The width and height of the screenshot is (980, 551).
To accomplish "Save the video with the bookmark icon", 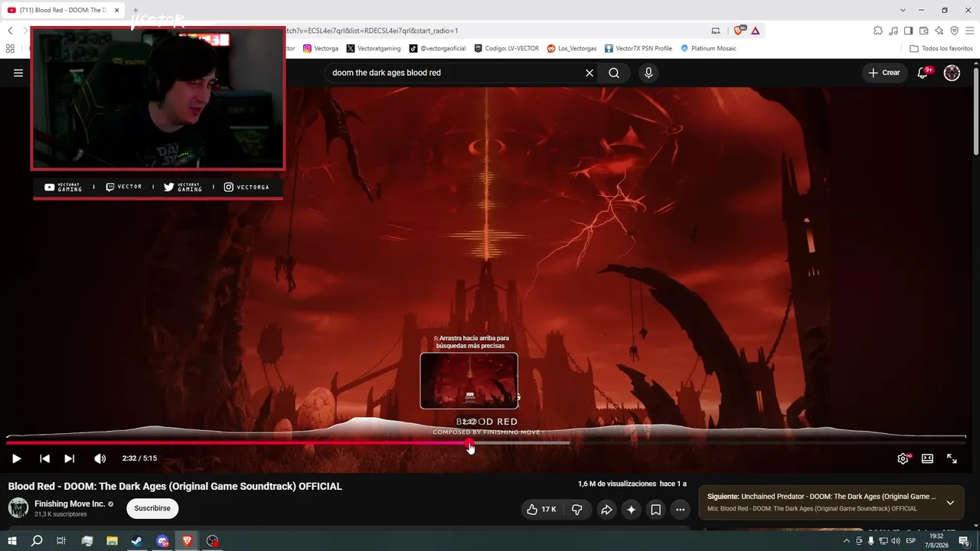I will pyautogui.click(x=655, y=510).
